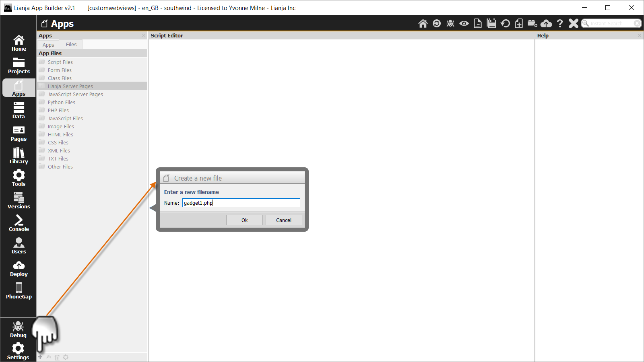Select the Lianja Server Pages folder
Image resolution: width=644 pixels, height=362 pixels.
(70, 86)
